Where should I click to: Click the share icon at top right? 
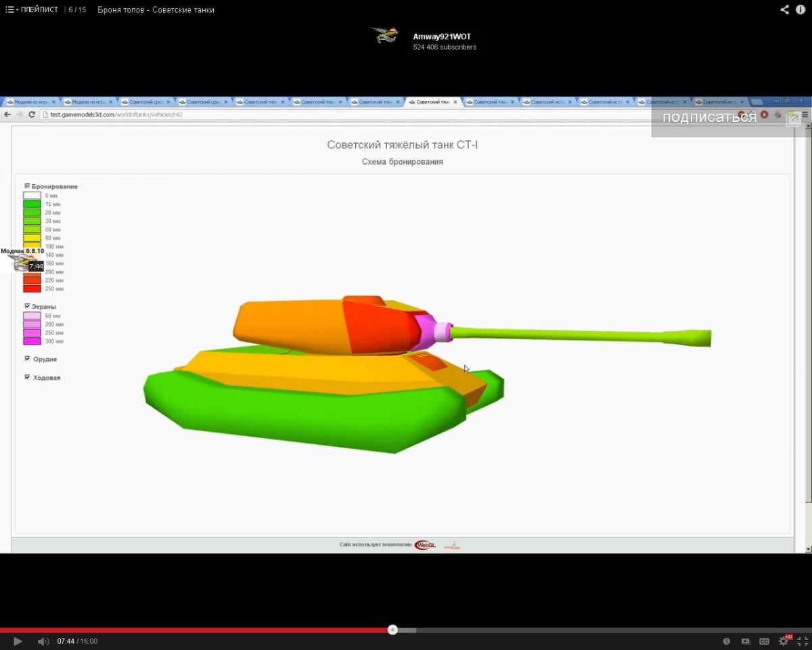(785, 9)
